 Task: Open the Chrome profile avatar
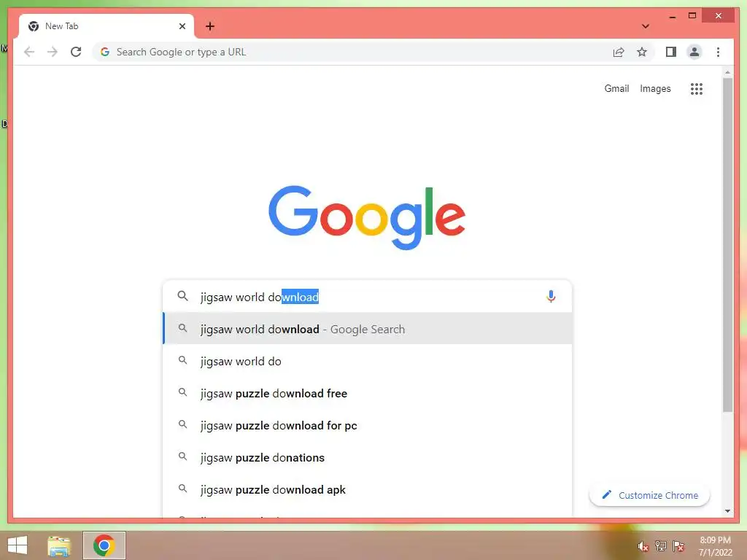(694, 52)
